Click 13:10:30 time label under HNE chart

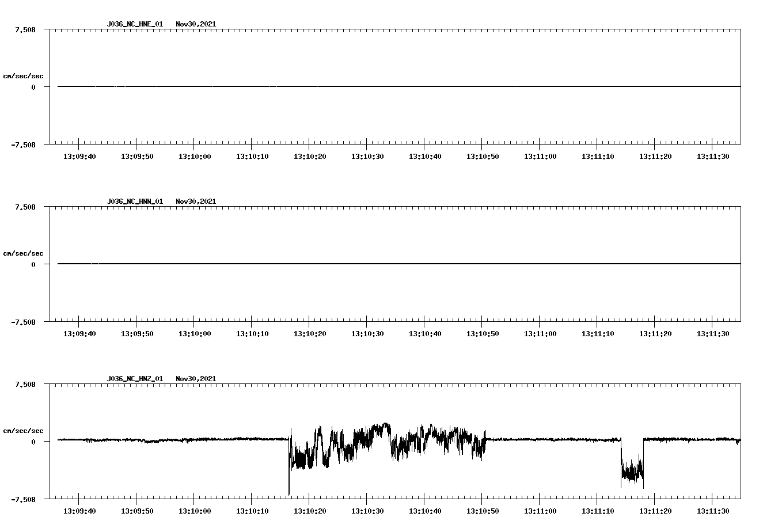click(367, 157)
